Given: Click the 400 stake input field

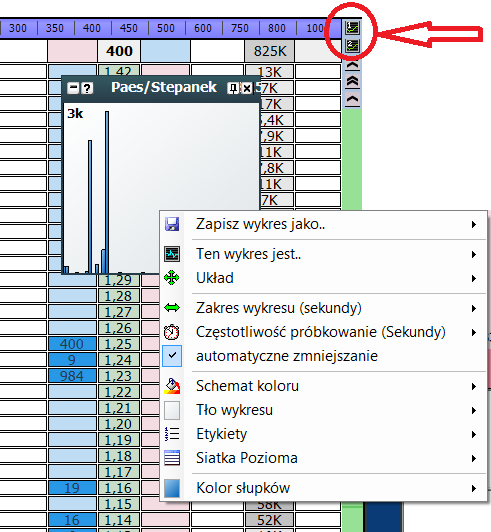Looking at the screenshot, I should [119, 51].
